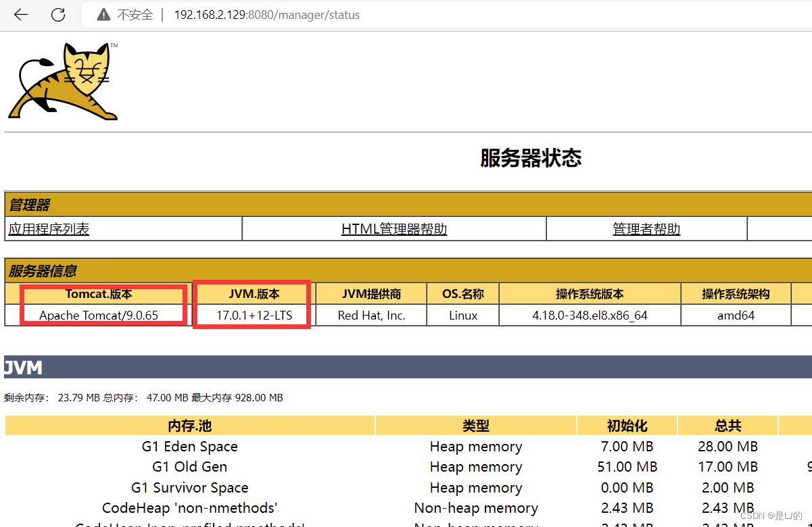The image size is (812, 527).
Task: Click the Tomcat.版本 column header
Action: point(99,294)
